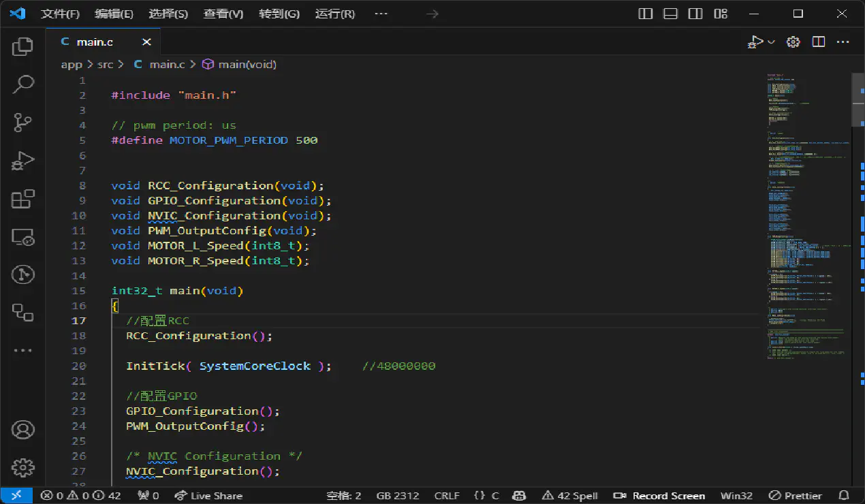Viewport: 865px width, 504px height.
Task: Toggle the secondary side bar layout button
Action: [x=695, y=14]
